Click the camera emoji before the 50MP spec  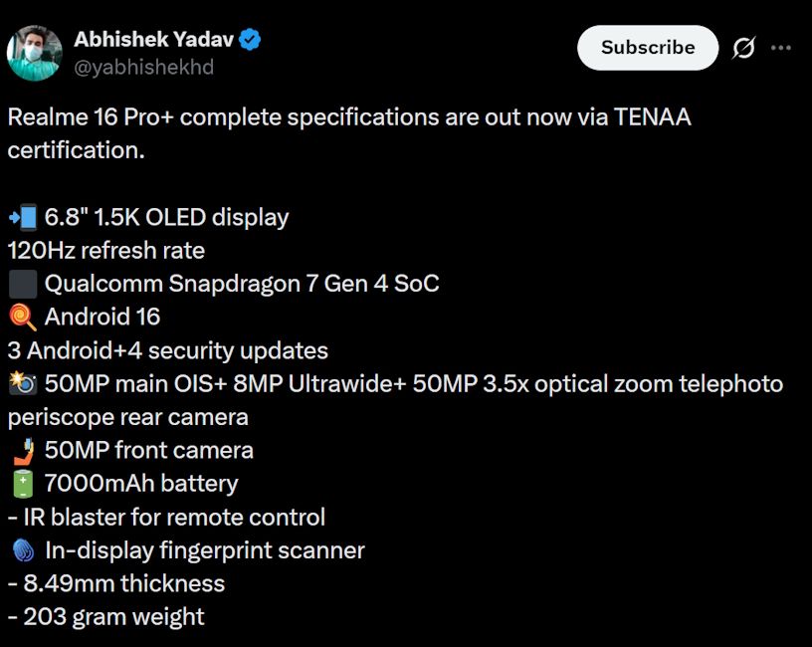click(x=22, y=383)
